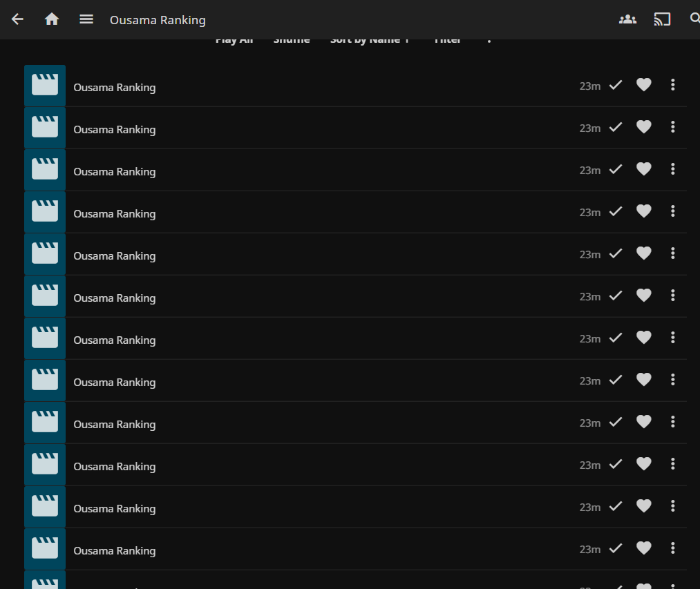The height and width of the screenshot is (589, 700).
Task: Open the context menu on the third episode
Action: [x=672, y=169]
